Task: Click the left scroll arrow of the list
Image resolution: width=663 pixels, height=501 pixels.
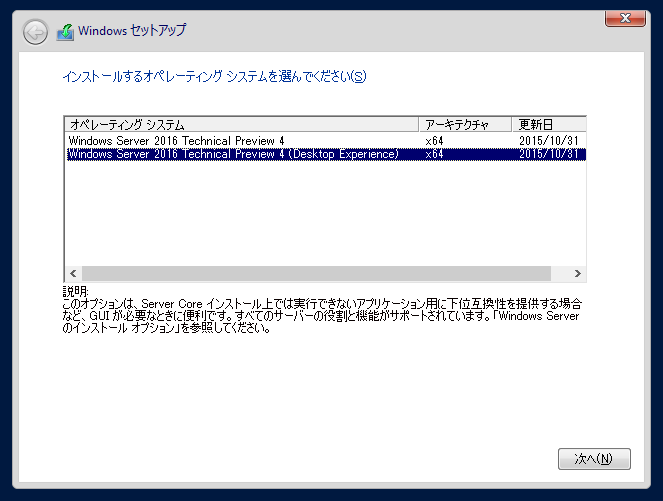Action: [73, 274]
